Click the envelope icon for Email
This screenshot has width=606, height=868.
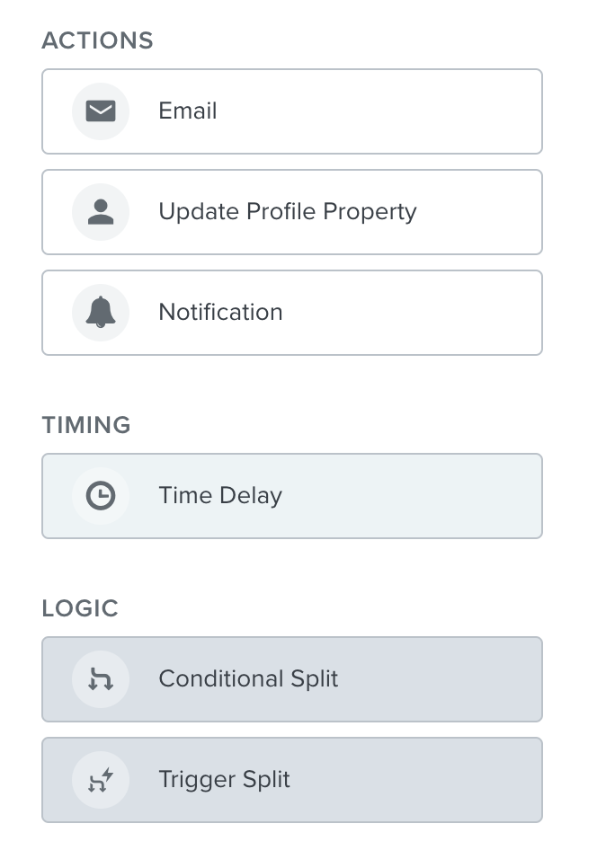pos(101,111)
